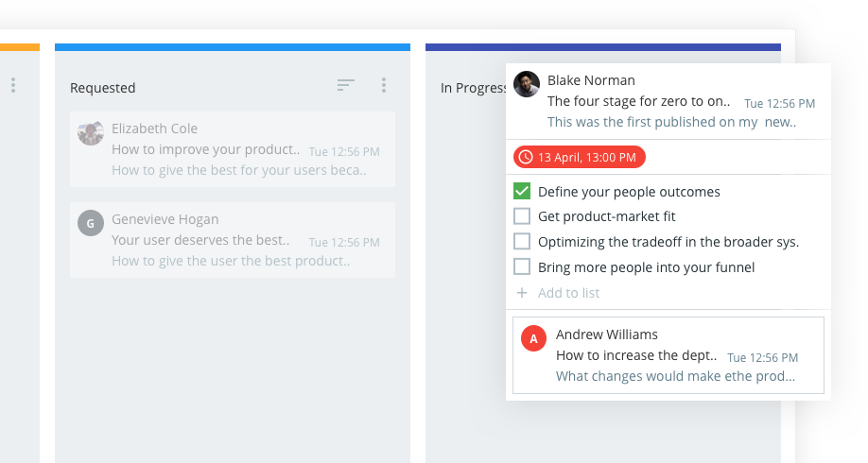
Task: Click the In Progress column header
Action: click(x=472, y=88)
